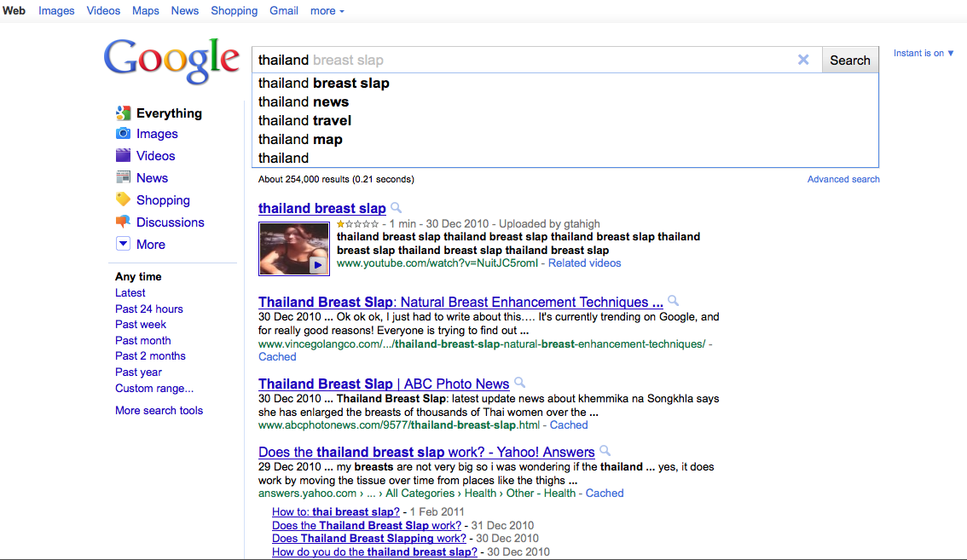Open How to: thai breast slap? sublink
The width and height of the screenshot is (967, 560).
pos(335,512)
